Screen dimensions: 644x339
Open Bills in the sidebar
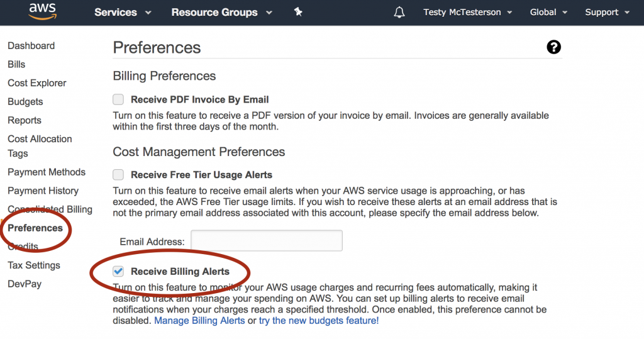[x=16, y=64]
